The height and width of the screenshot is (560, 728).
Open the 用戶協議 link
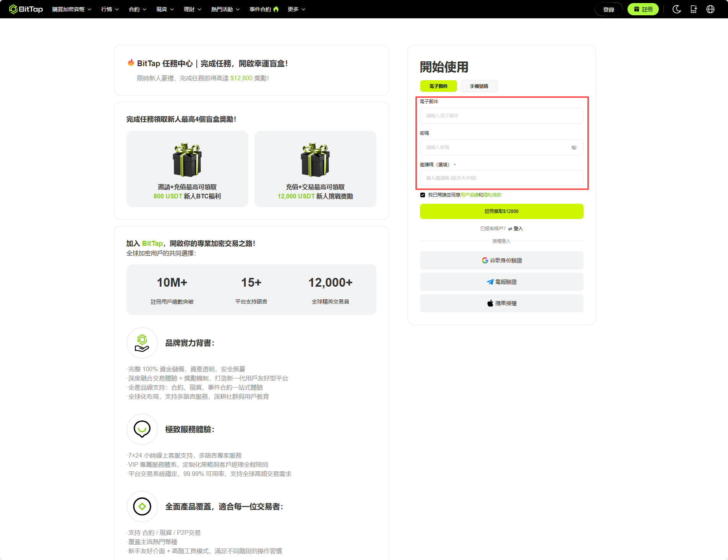pos(469,195)
